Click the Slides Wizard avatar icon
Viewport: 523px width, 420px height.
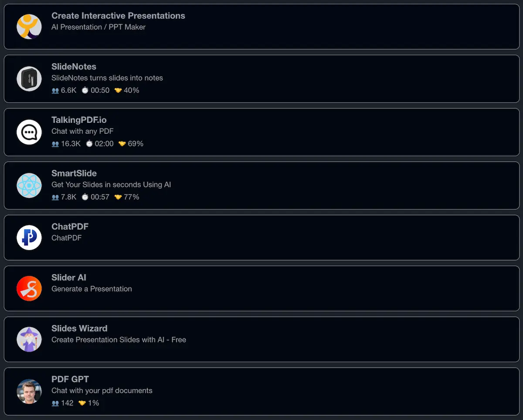pos(29,339)
